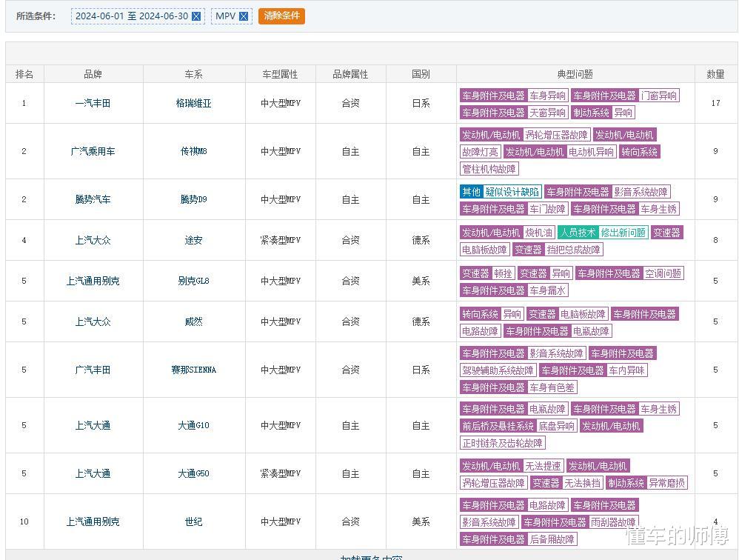Click the 紧凑型MPV cell in 途安 row
The width and height of the screenshot is (739, 560).
coord(280,240)
